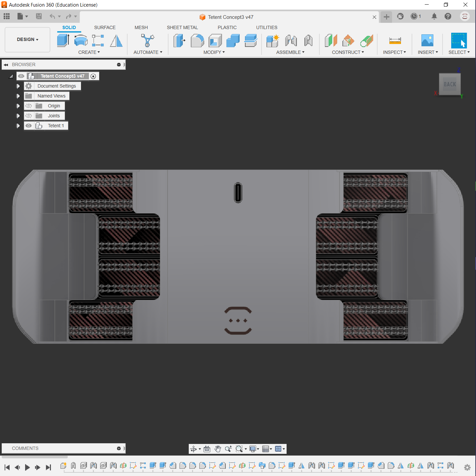Click the BACK face of the ViewCube
The height and width of the screenshot is (476, 476).
(450, 84)
